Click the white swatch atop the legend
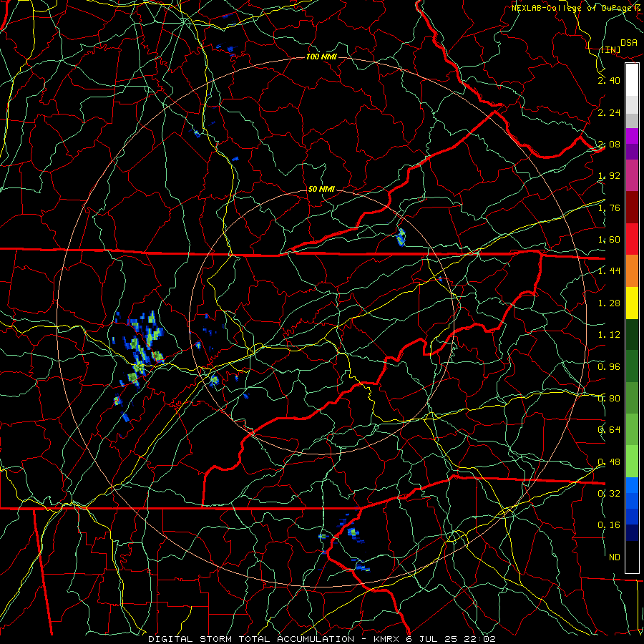644x644 pixels. point(632,80)
